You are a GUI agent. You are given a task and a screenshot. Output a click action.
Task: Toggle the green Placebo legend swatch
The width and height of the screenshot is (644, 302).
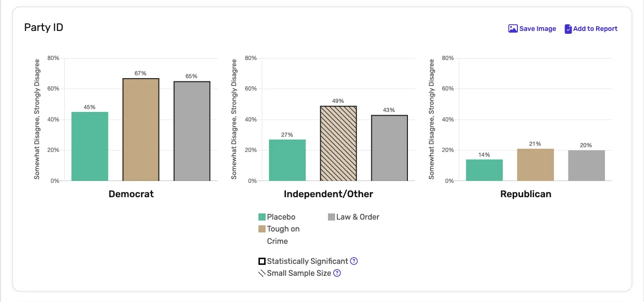pos(262,217)
